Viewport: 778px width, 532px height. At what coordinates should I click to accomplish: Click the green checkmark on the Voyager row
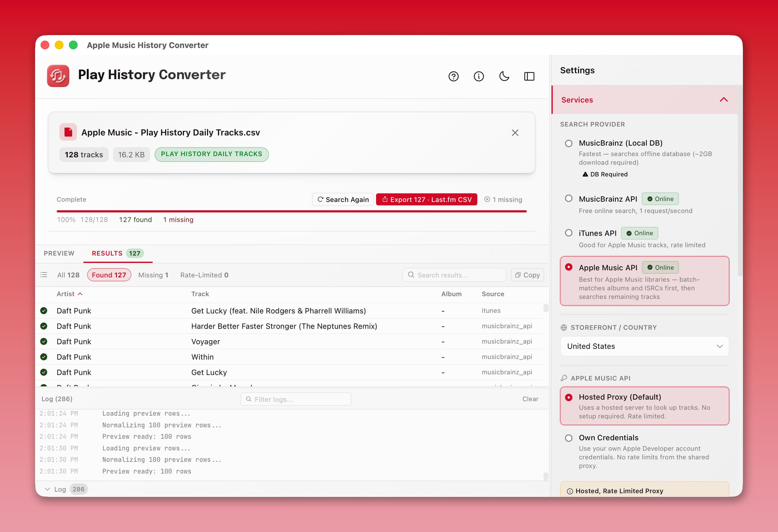(x=44, y=341)
